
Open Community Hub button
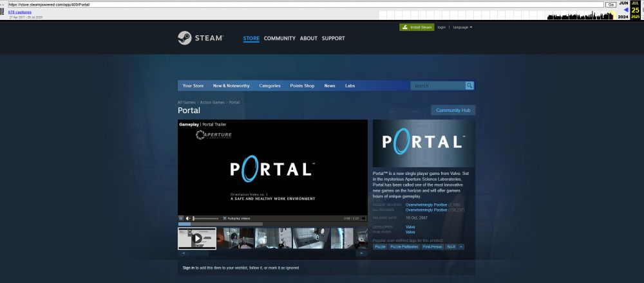click(x=453, y=111)
